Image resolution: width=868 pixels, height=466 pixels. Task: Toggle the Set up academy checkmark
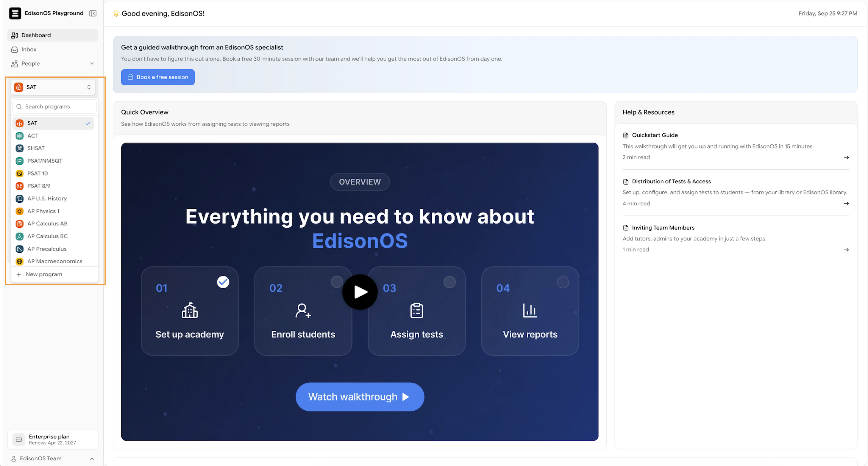pos(223,282)
